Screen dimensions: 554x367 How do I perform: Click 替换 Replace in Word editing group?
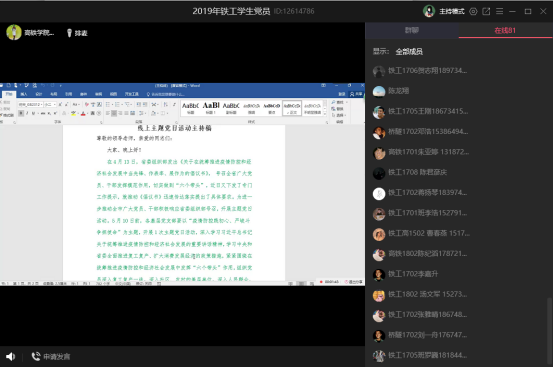click(337, 109)
